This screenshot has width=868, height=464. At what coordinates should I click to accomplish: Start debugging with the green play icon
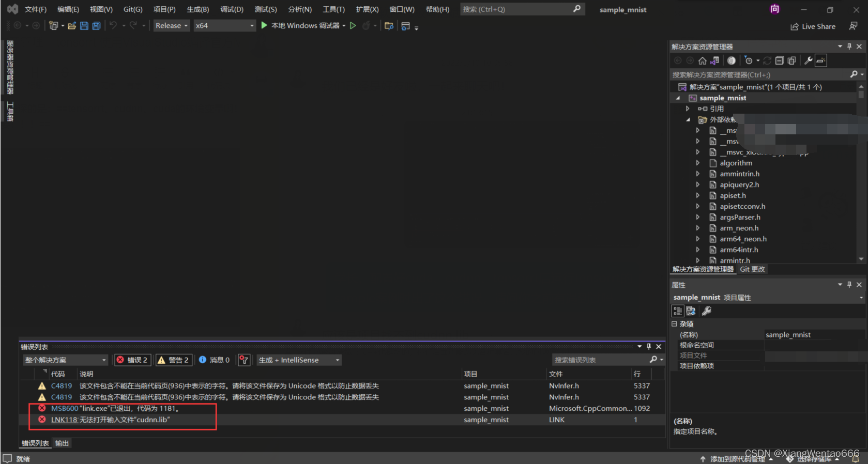[264, 25]
